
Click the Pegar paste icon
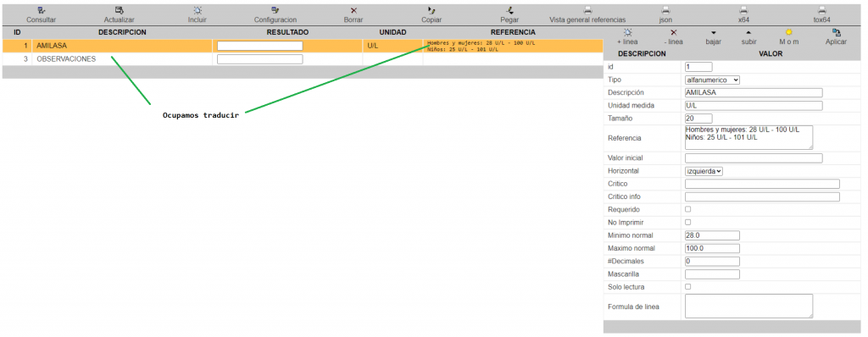click(509, 10)
